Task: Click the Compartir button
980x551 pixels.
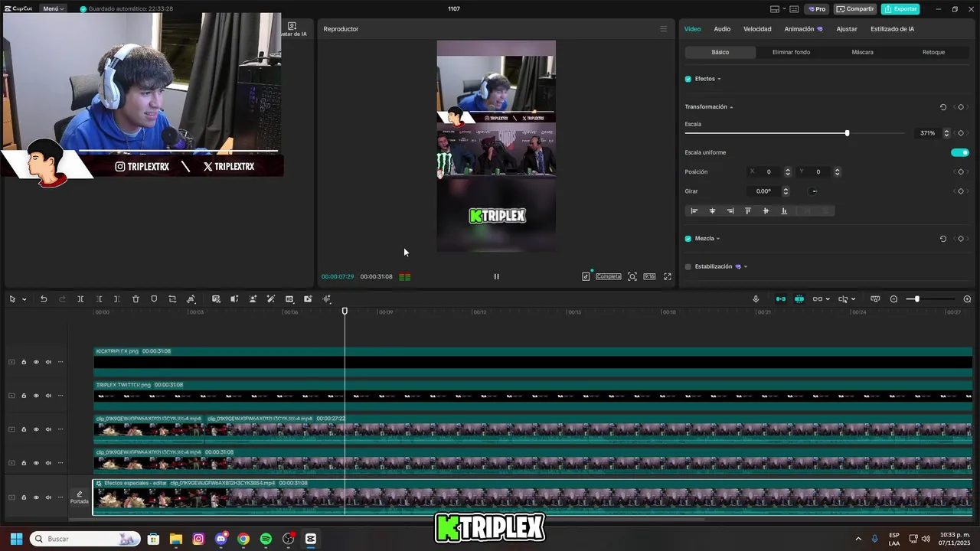Action: (855, 9)
